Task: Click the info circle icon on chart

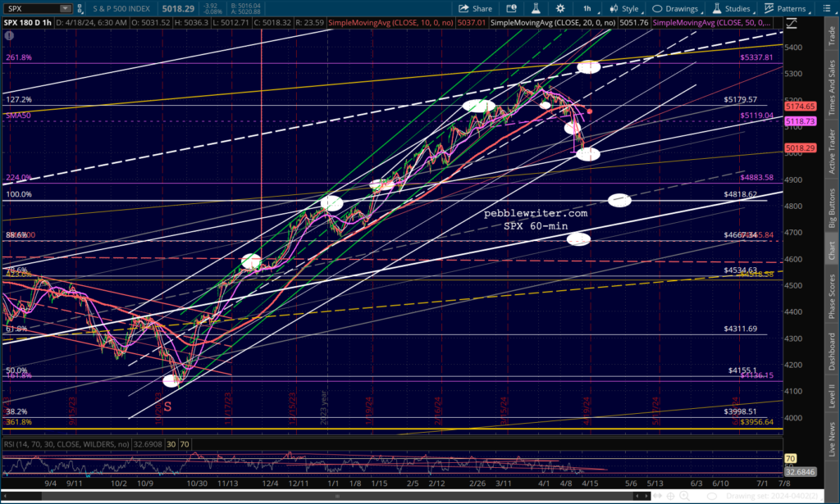Action: (x=9, y=36)
